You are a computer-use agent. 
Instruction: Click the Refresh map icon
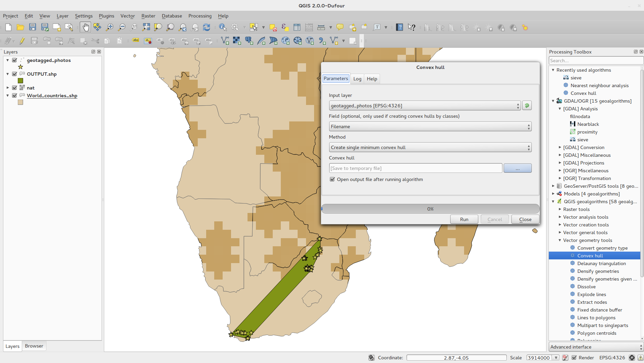(x=206, y=27)
